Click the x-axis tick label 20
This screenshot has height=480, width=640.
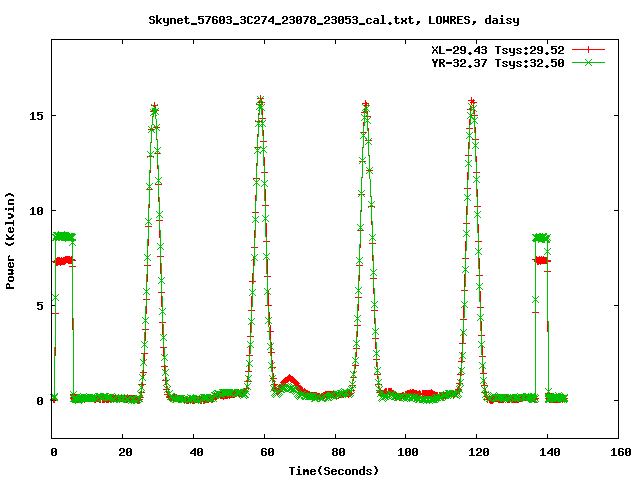125,452
